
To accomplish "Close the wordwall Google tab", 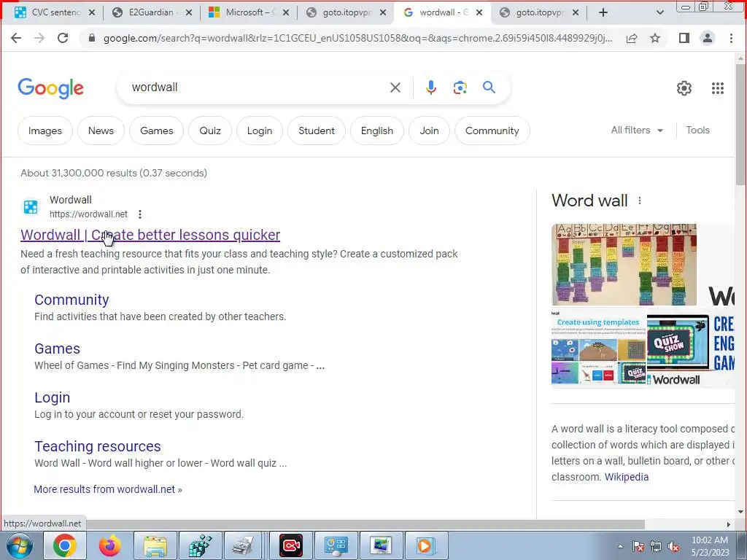I will click(x=479, y=13).
